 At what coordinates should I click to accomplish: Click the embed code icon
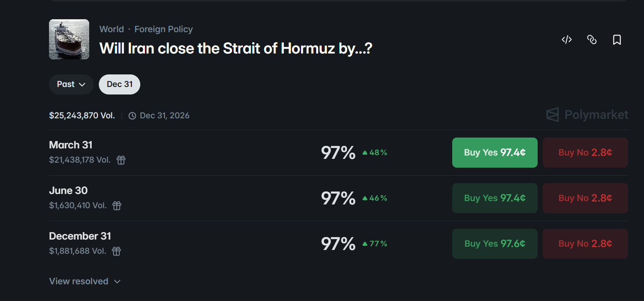coord(567,40)
